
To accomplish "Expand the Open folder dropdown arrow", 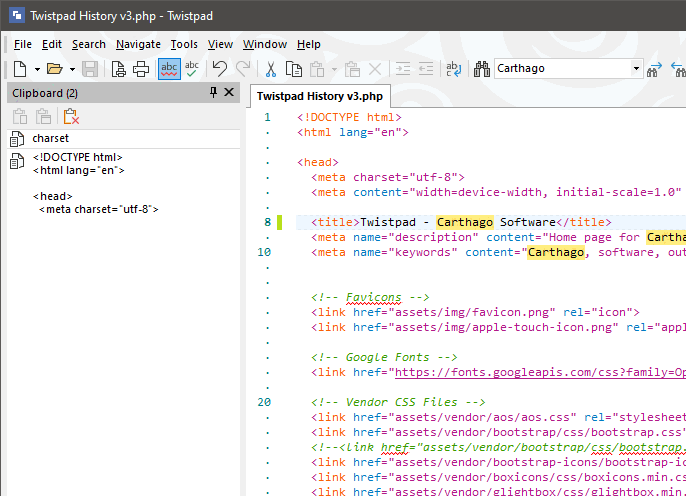I will pyautogui.click(x=72, y=69).
